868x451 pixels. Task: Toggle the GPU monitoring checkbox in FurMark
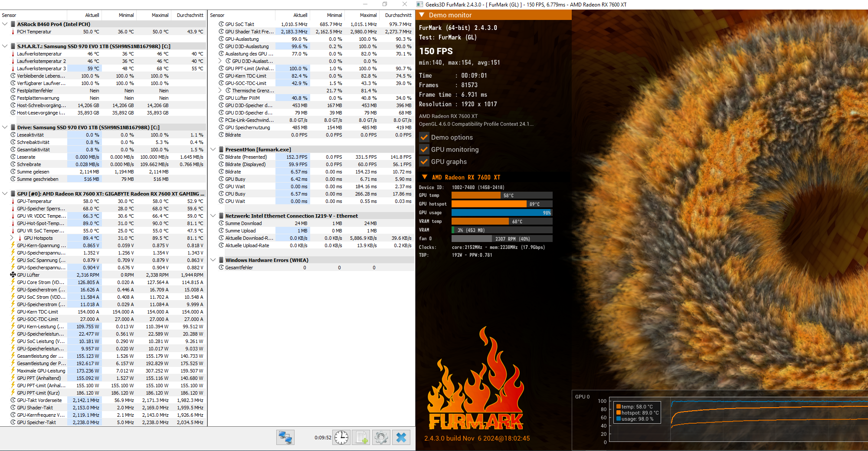pyautogui.click(x=424, y=150)
